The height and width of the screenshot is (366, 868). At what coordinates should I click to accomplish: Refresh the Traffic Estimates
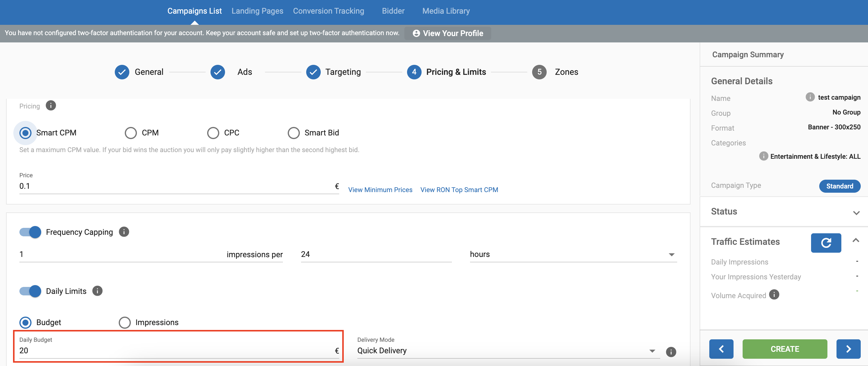coord(826,243)
